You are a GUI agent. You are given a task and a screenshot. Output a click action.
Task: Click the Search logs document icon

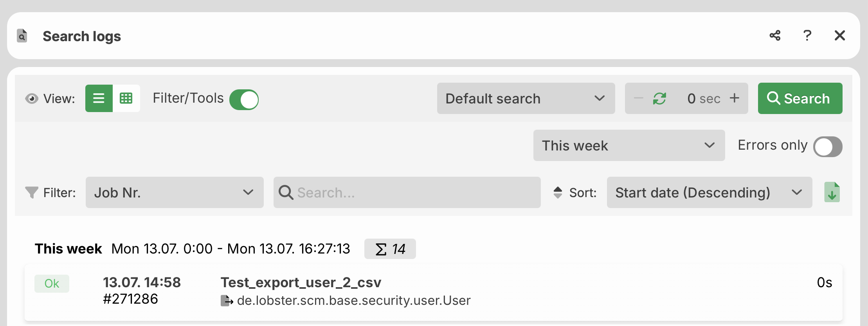(x=22, y=36)
